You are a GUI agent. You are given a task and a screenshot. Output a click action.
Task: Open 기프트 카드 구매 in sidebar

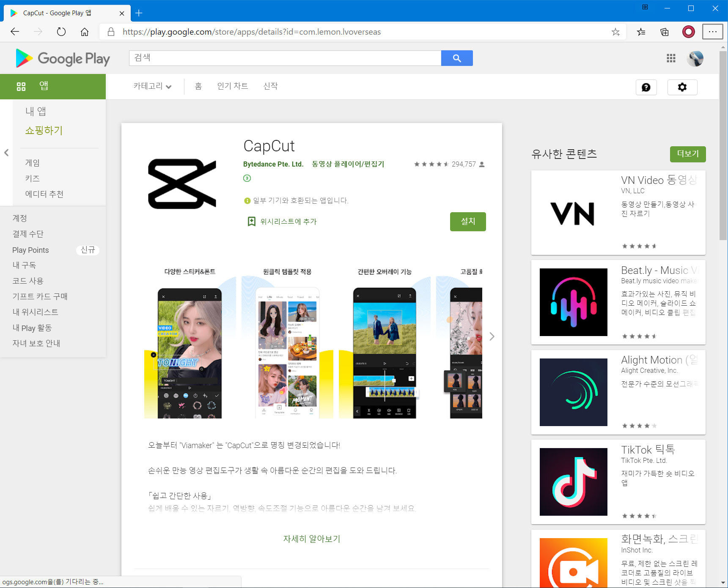40,297
